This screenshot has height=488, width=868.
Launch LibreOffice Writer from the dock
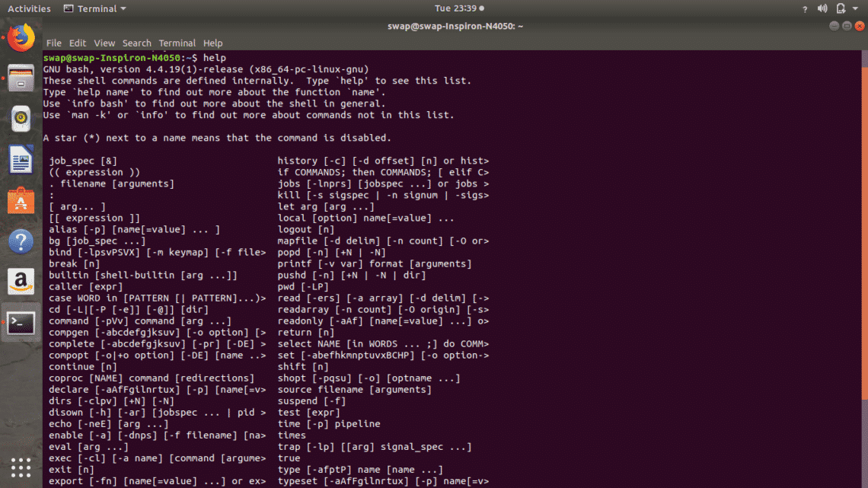pyautogui.click(x=21, y=160)
